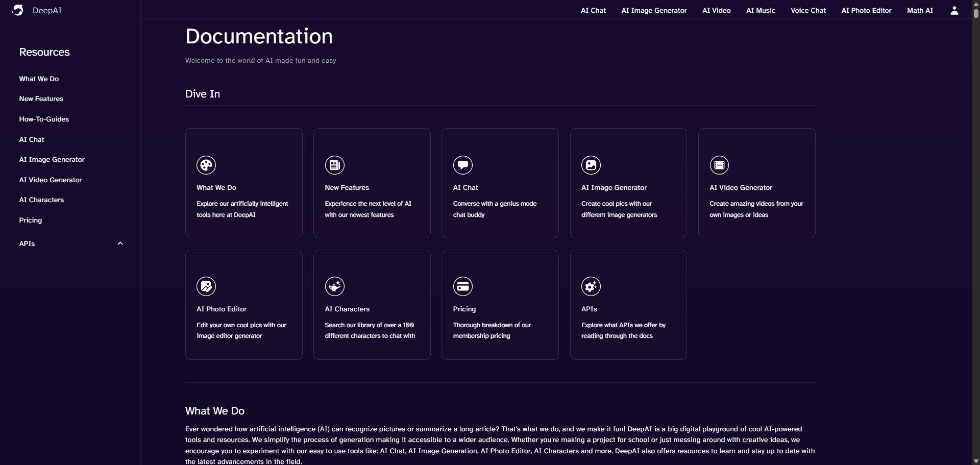Open the APIs card title
The height and width of the screenshot is (465, 980).
point(589,309)
